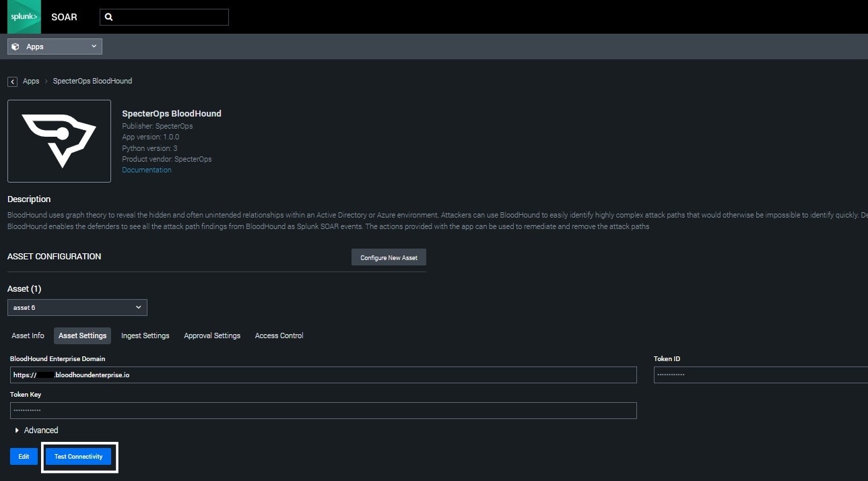
Task: Click the Configure New Asset button
Action: click(389, 257)
